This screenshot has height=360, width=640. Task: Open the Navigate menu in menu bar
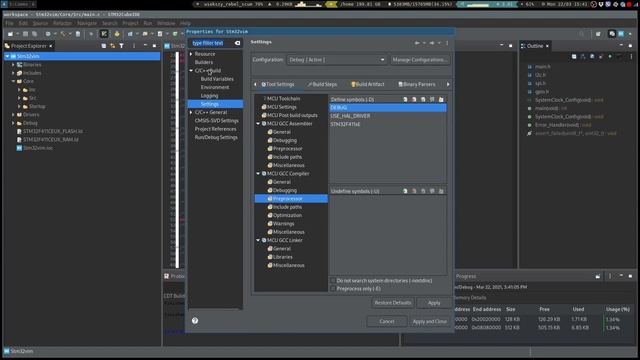[x=87, y=23]
